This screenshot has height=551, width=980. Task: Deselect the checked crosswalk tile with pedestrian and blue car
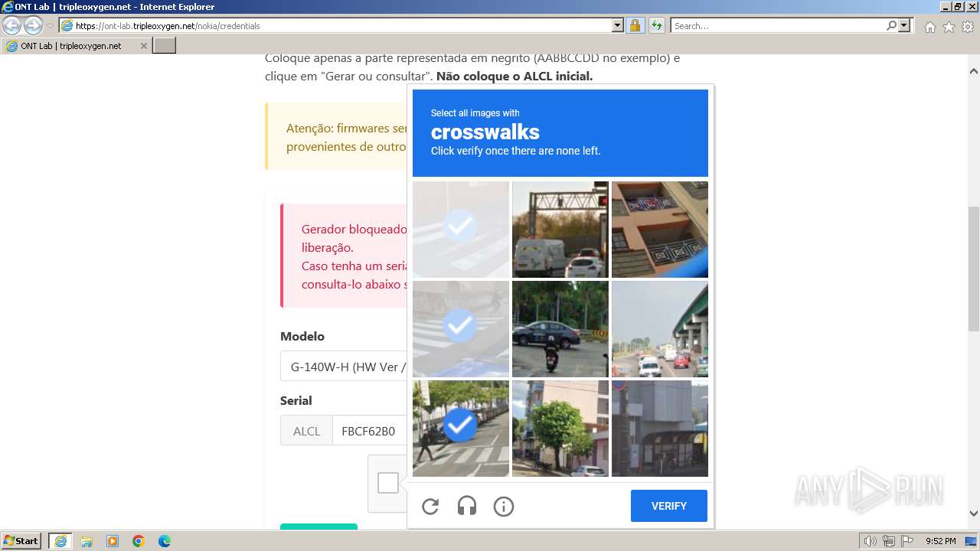click(x=461, y=329)
